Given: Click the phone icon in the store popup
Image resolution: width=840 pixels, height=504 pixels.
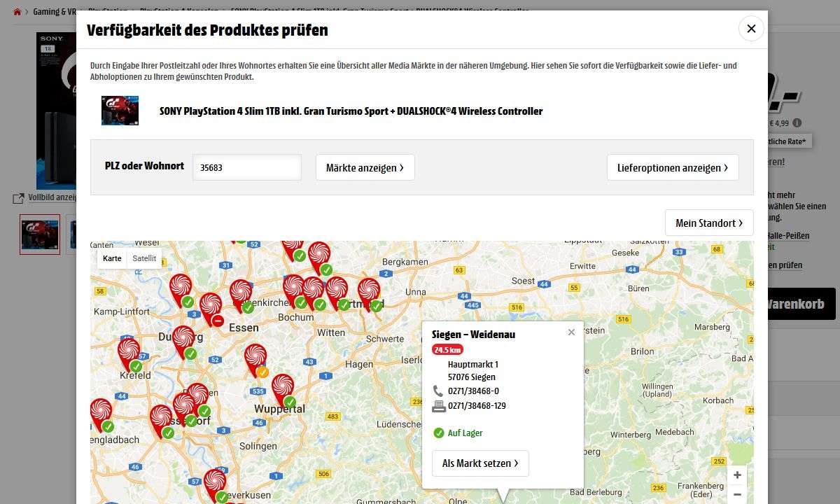Looking at the screenshot, I should pos(438,391).
